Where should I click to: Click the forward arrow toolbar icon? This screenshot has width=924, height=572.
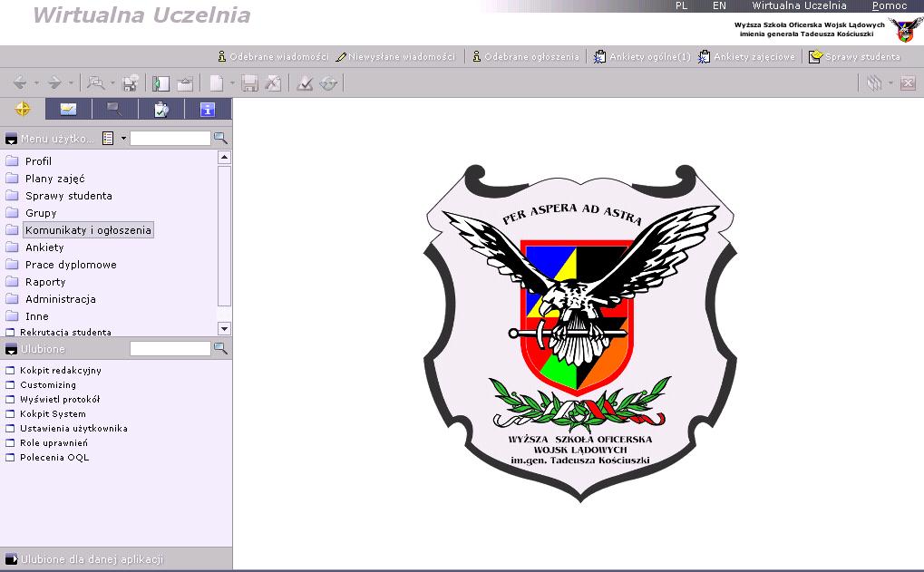(54, 82)
